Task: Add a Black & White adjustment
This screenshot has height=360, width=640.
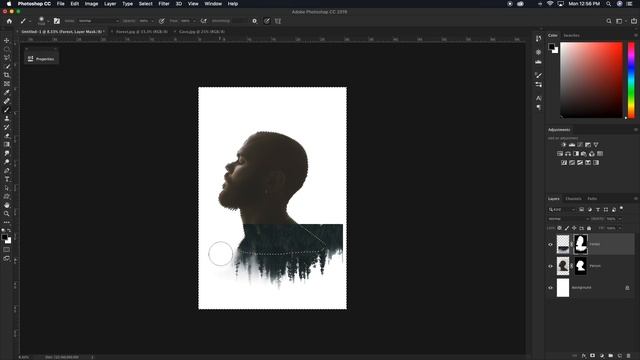Action: (576, 153)
